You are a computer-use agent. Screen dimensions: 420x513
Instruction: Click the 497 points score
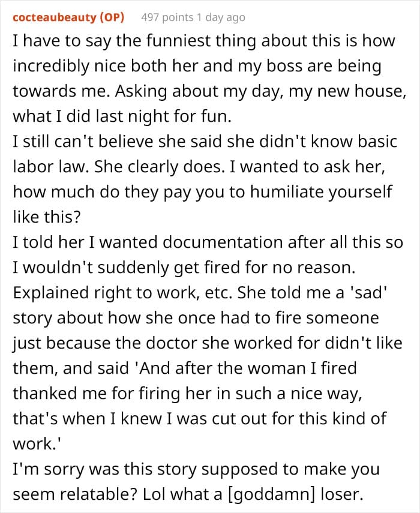click(167, 17)
